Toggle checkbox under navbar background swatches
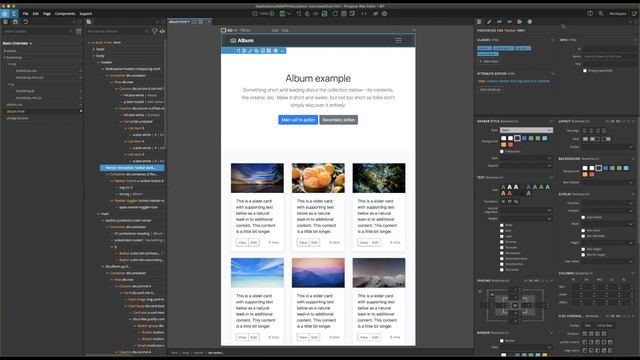The height and width of the screenshot is (360, 640). (x=502, y=151)
